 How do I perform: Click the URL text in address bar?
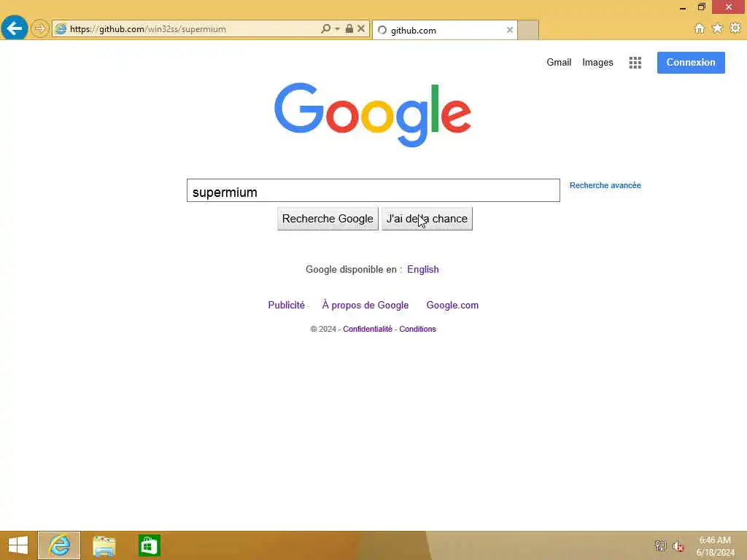click(x=147, y=29)
